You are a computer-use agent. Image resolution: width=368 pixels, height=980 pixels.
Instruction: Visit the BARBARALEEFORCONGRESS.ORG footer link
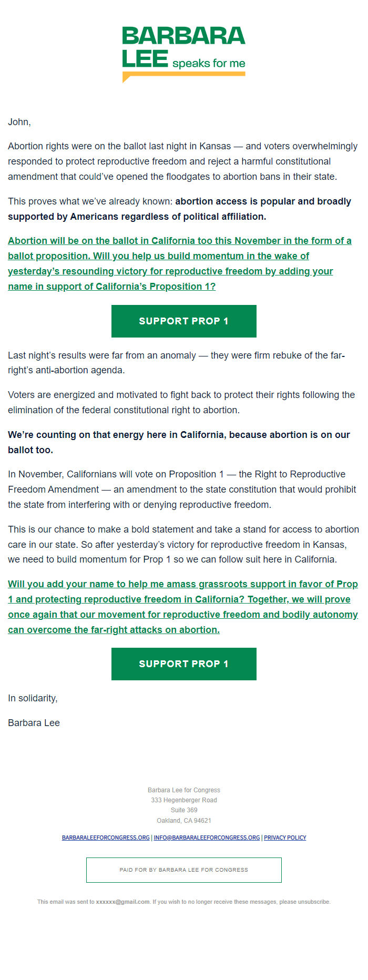tap(106, 838)
